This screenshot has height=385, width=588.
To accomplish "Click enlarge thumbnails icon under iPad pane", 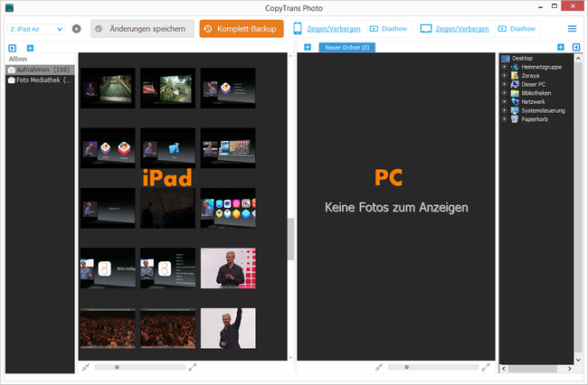I will [x=193, y=367].
